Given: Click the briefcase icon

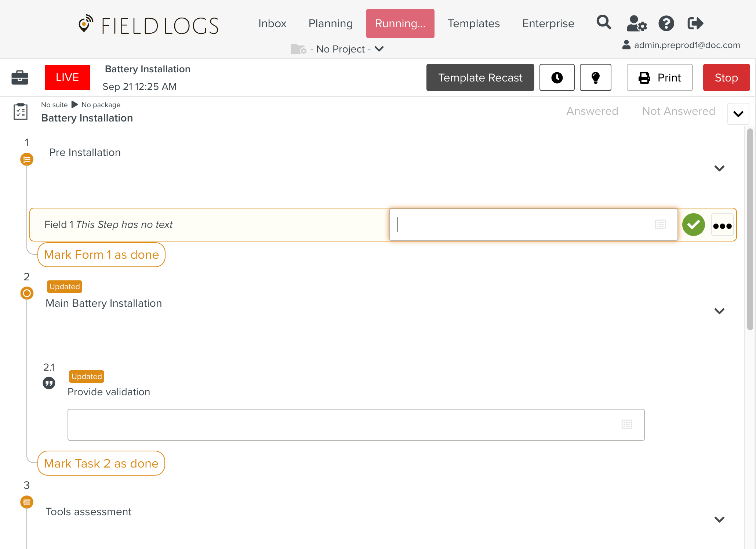Looking at the screenshot, I should 20,77.
